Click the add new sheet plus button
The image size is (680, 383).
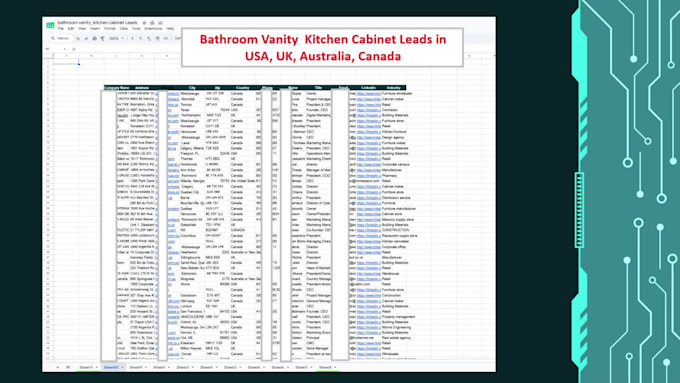point(58,367)
